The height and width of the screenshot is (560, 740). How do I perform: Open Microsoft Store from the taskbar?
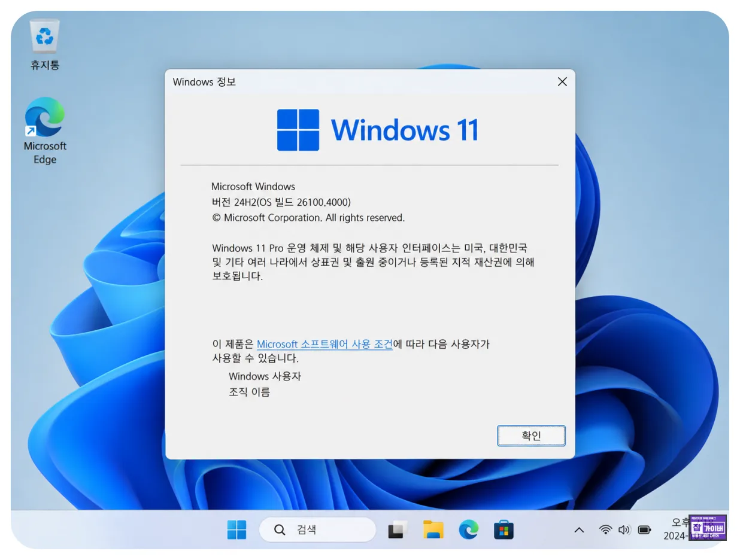(x=504, y=529)
